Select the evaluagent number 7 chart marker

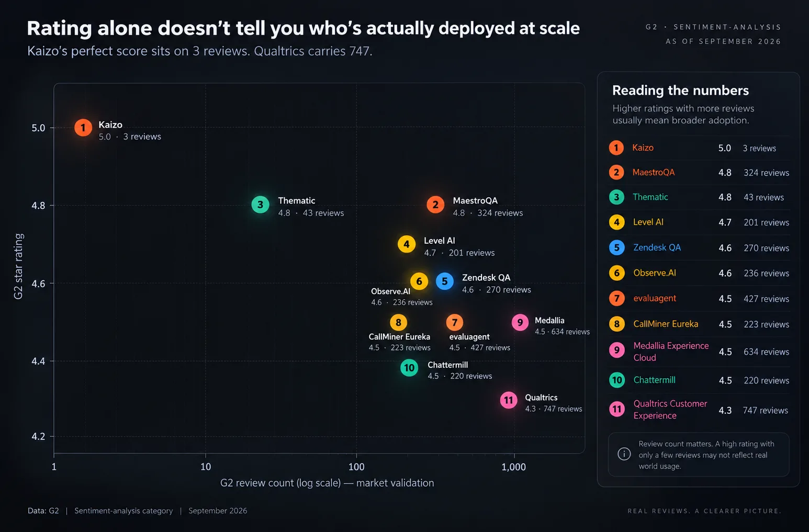click(x=455, y=323)
